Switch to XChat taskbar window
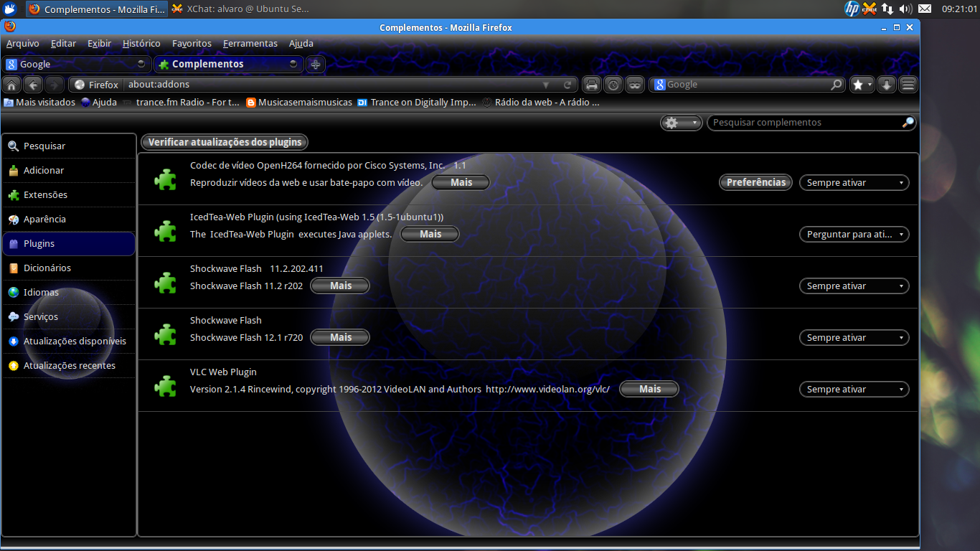This screenshot has height=551, width=980. [240, 9]
